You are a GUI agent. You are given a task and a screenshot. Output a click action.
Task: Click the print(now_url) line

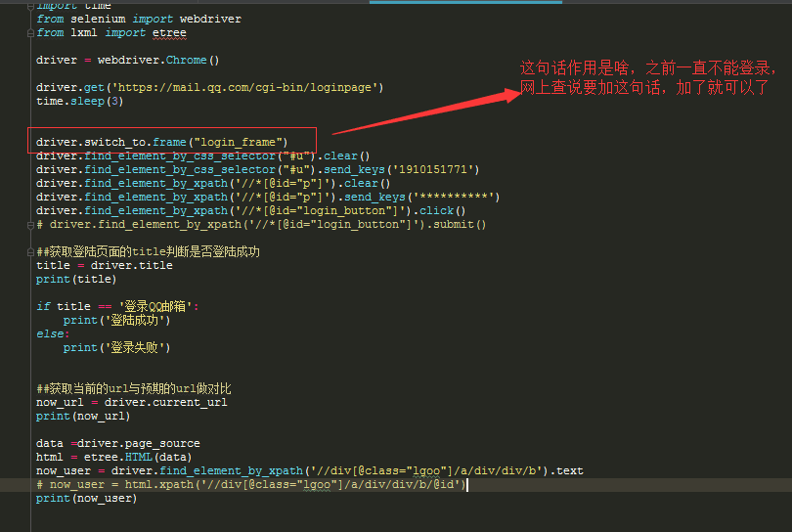click(82, 416)
